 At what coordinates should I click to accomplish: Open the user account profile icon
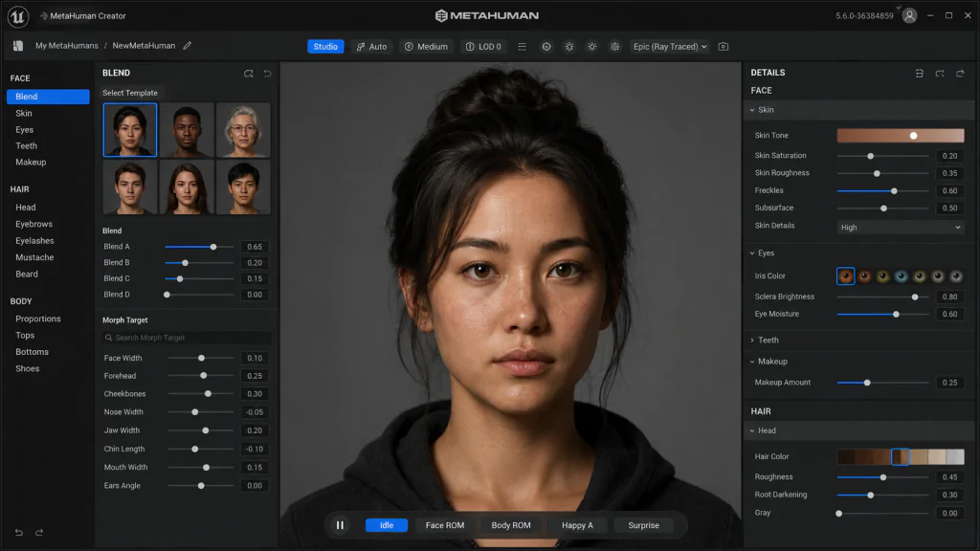(x=909, y=15)
